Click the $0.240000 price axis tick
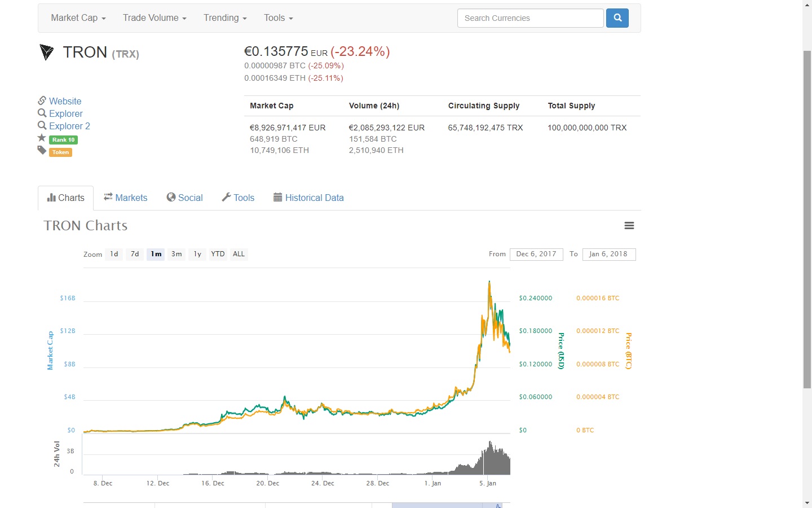 [x=536, y=298]
